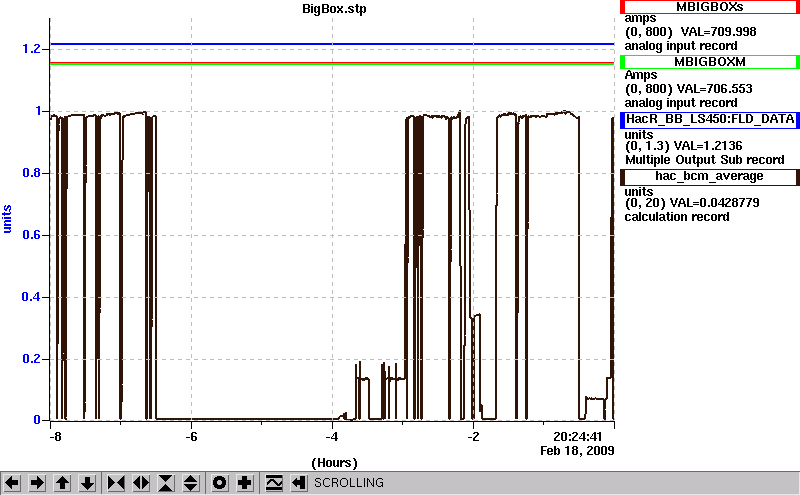Select the MBIGBOXM green curve legend
Screen dimensions: 800x495
tap(709, 62)
